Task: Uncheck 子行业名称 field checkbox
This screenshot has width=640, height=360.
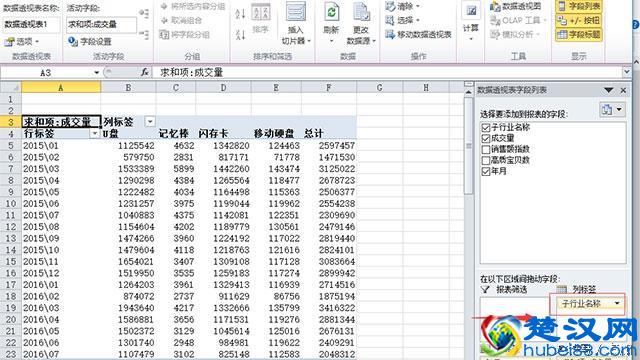Action: (485, 127)
